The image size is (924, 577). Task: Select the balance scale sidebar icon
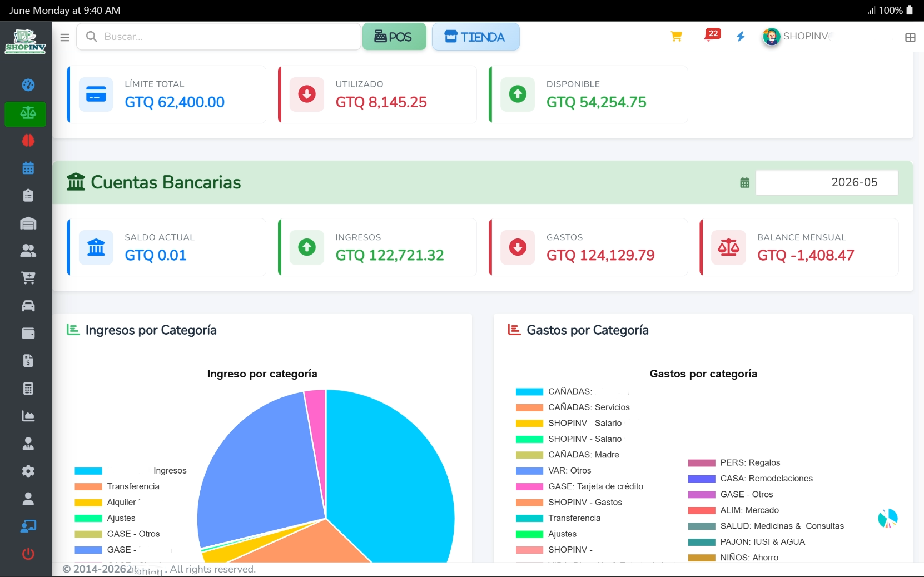pyautogui.click(x=28, y=113)
